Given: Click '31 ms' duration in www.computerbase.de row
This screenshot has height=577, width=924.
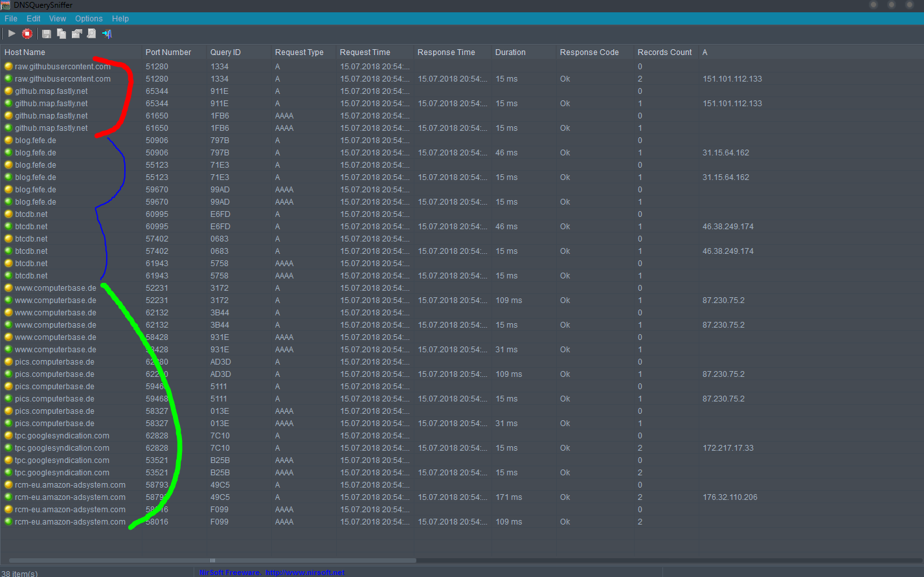Looking at the screenshot, I should 506,349.
